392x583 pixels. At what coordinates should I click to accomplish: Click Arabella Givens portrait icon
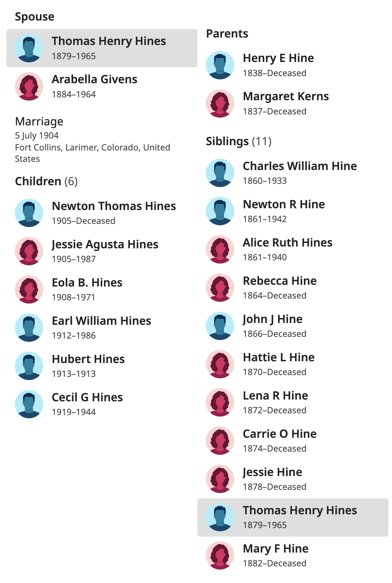[29, 86]
